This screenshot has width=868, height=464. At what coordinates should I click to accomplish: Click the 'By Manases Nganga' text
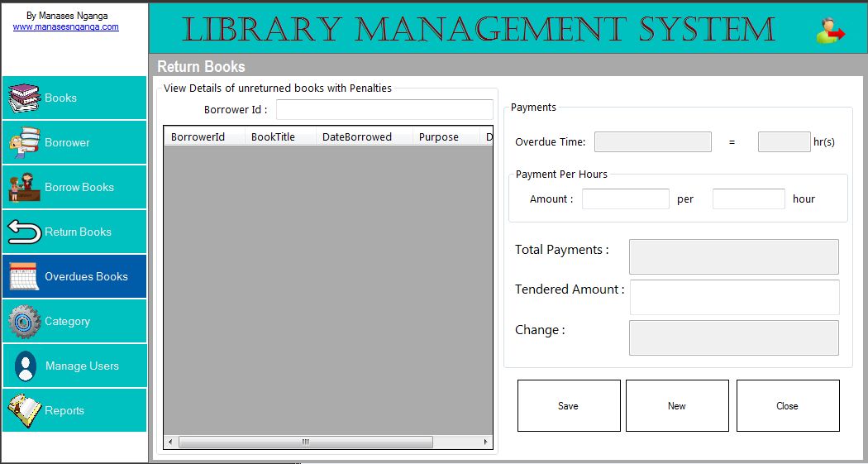tap(67, 16)
